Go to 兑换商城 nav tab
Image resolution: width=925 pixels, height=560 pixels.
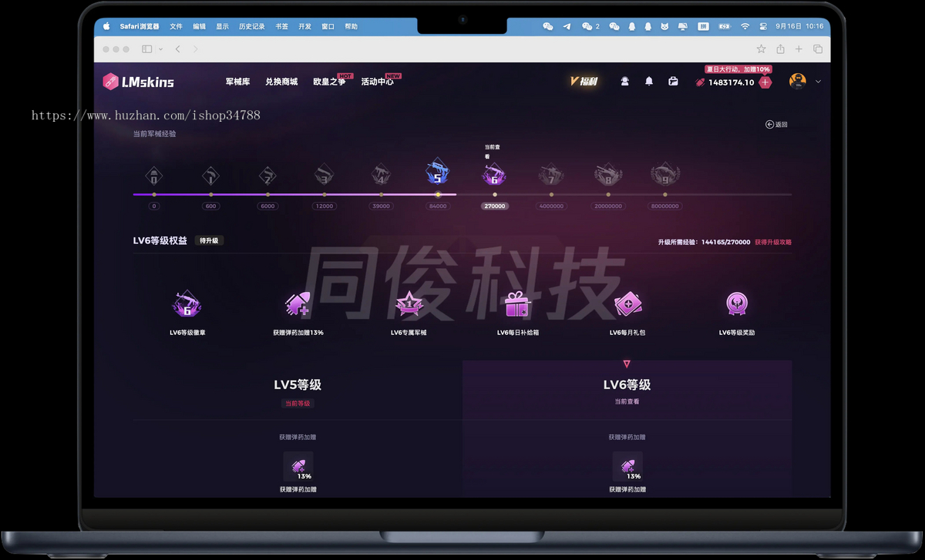point(281,82)
